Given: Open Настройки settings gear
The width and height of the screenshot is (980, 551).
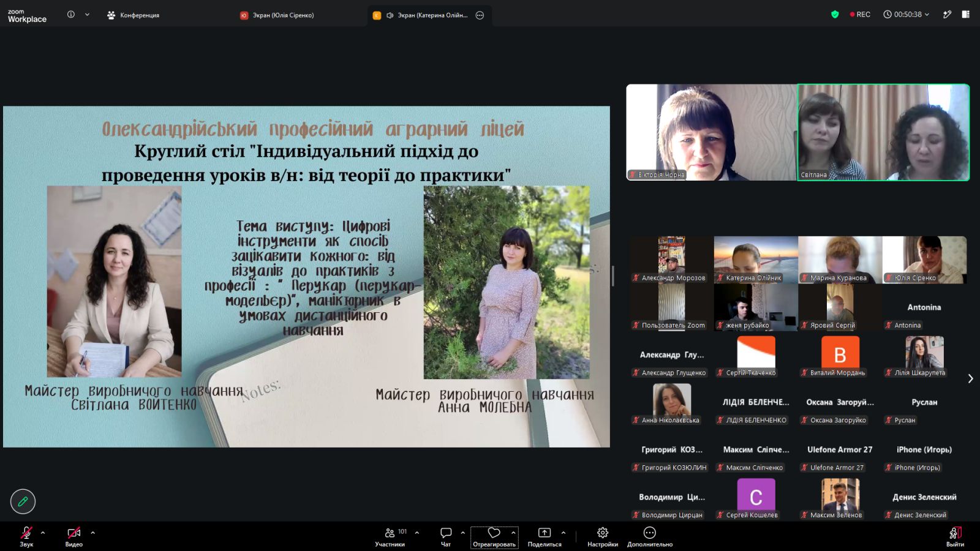Looking at the screenshot, I should click(x=603, y=536).
